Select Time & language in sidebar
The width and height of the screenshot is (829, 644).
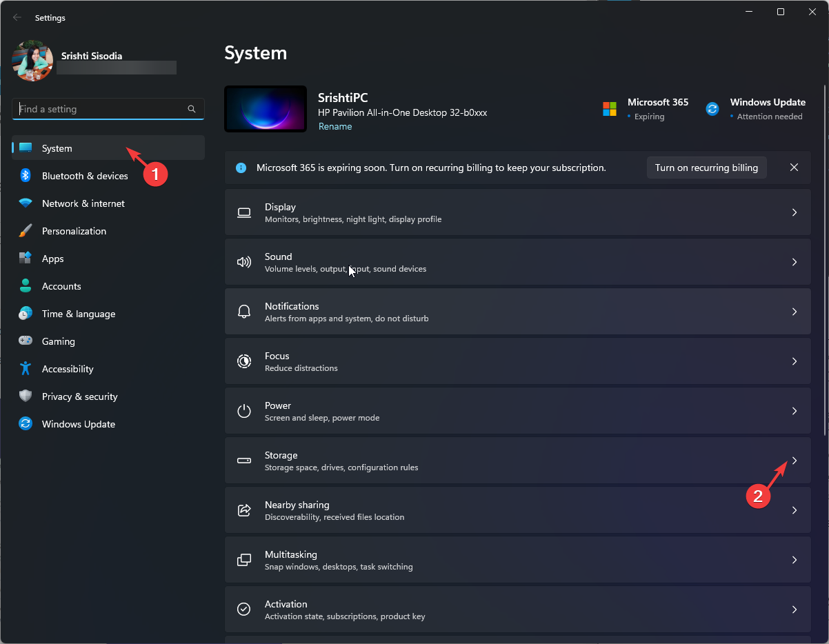tap(78, 314)
